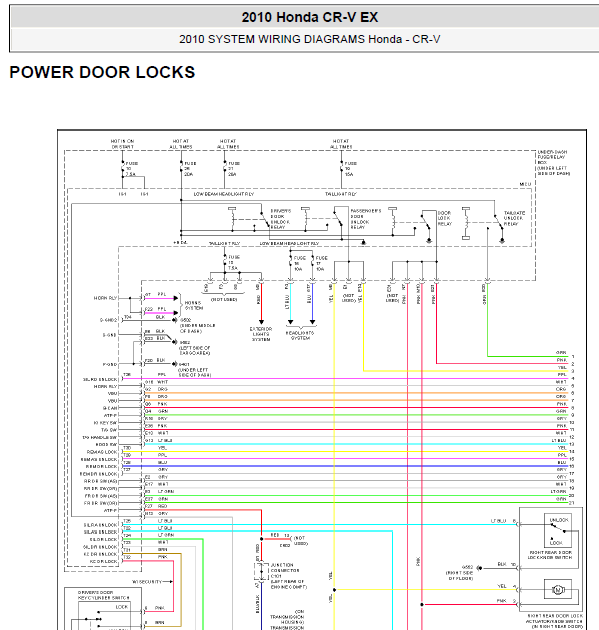Click the 'ON TRANSMISSION HOUSING' note
Screen dimensions: 599x630
point(287,620)
